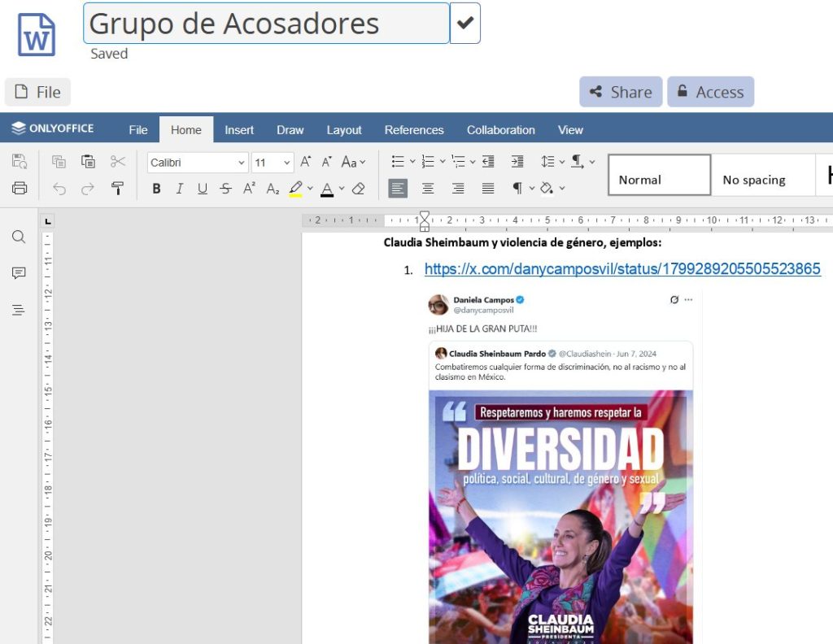Show the Headings navigation panel icon
The width and height of the screenshot is (833, 644).
click(19, 310)
